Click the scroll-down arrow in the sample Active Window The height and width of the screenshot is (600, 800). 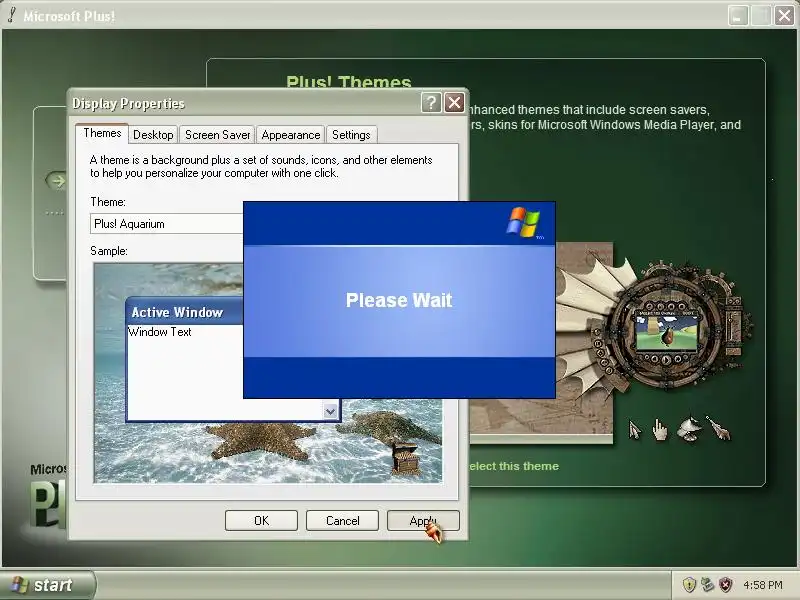[x=331, y=411]
